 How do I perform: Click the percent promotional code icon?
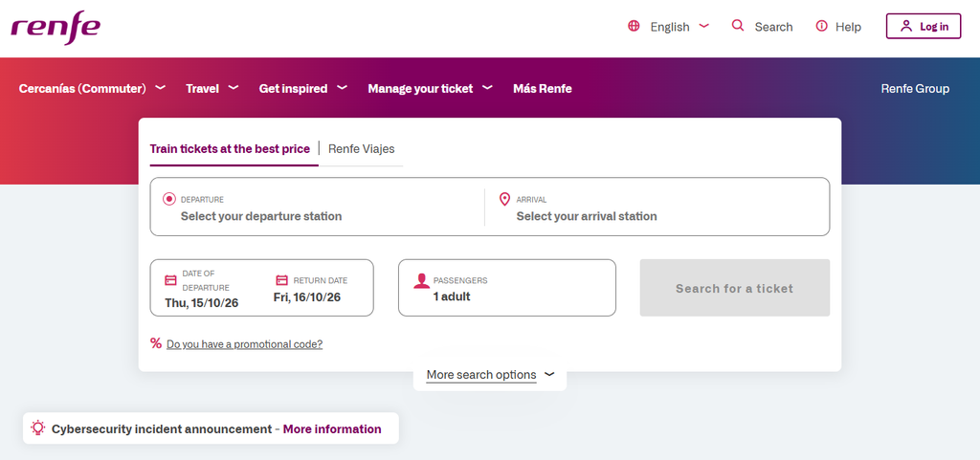coord(156,343)
